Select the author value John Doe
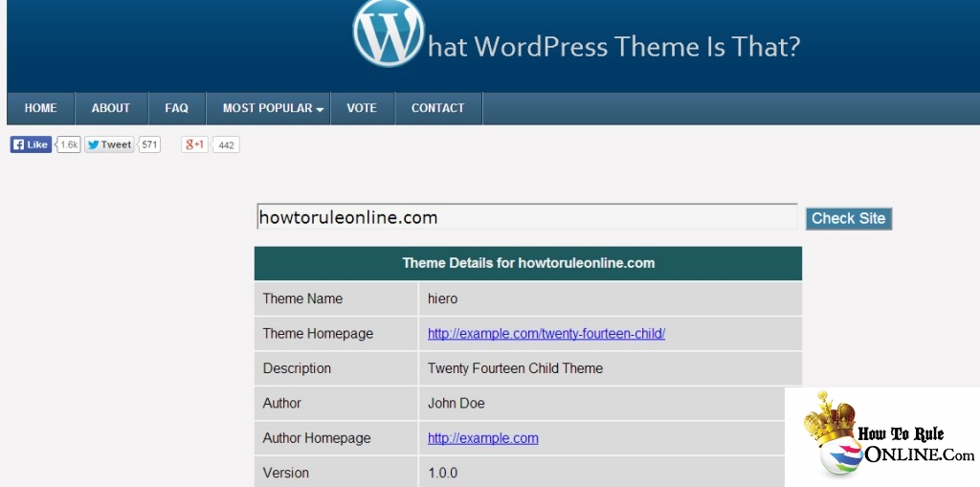 tap(457, 403)
